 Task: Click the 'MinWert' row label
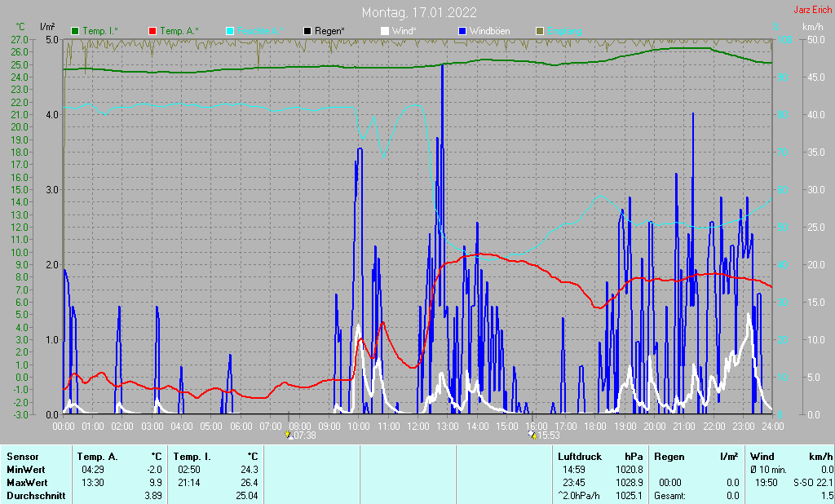coord(26,470)
